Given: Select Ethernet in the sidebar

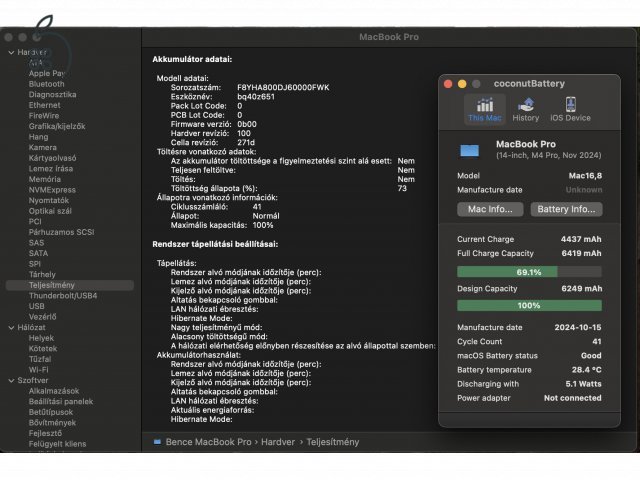Looking at the screenshot, I should [x=44, y=105].
